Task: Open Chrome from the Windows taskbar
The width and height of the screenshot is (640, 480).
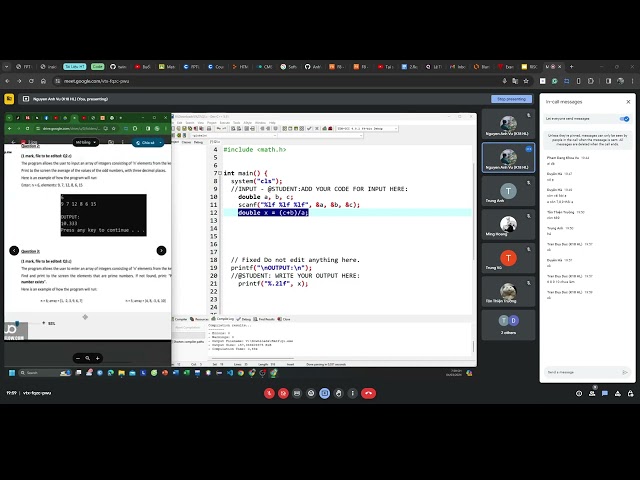Action: click(x=241, y=373)
